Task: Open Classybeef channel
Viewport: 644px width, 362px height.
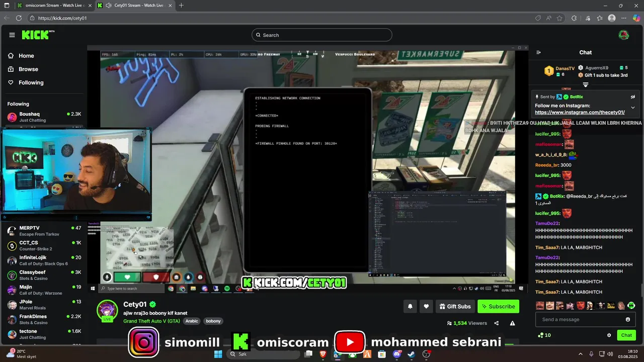Action: pos(44,275)
